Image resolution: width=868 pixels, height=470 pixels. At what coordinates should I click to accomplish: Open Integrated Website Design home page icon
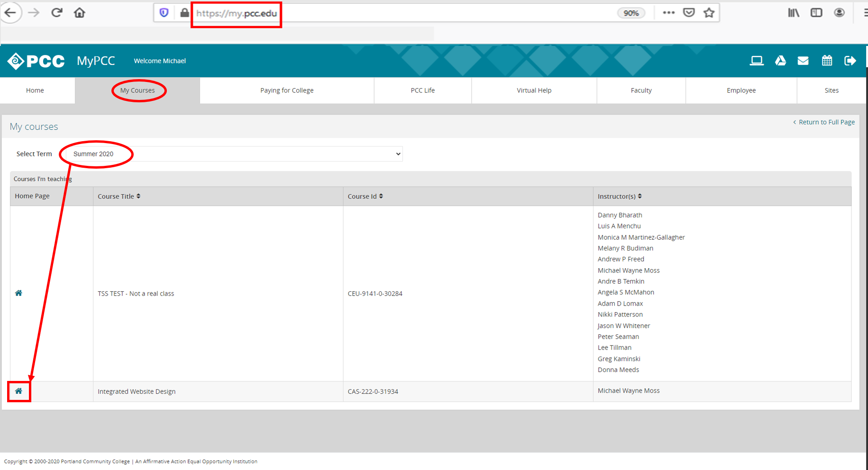point(18,391)
